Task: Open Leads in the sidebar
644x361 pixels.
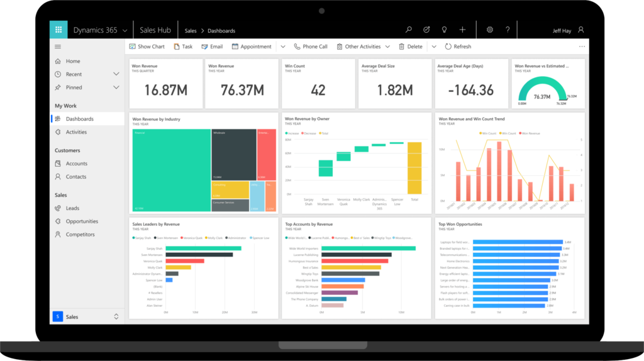Action: tap(87, 208)
